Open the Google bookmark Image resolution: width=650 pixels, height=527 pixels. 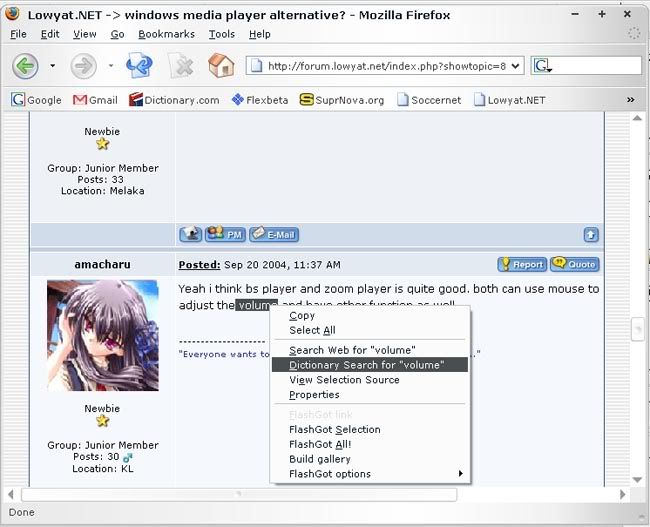[36, 100]
